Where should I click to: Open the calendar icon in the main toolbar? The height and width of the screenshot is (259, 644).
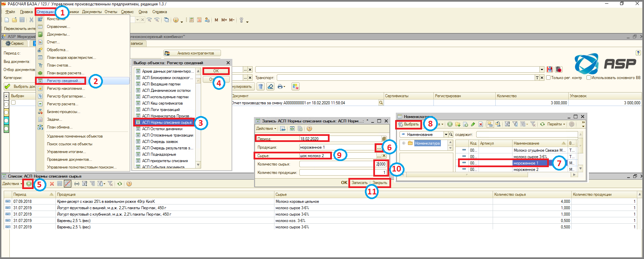tap(199, 20)
